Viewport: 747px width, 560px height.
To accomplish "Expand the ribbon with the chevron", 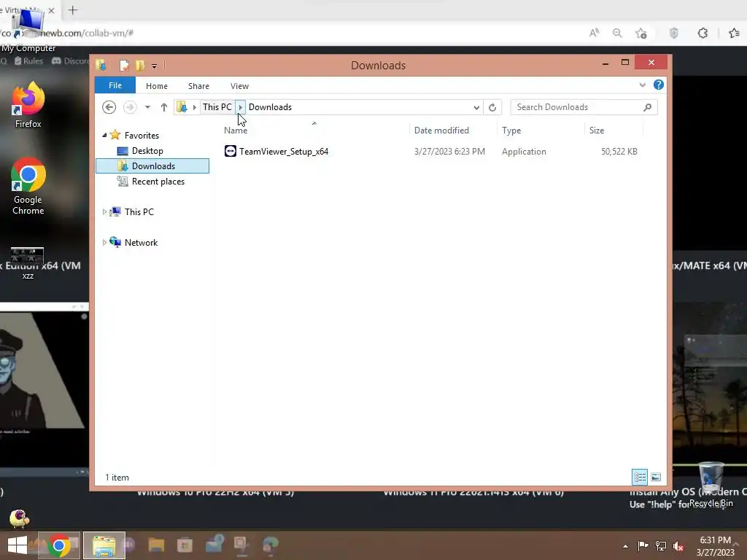I will coord(642,85).
